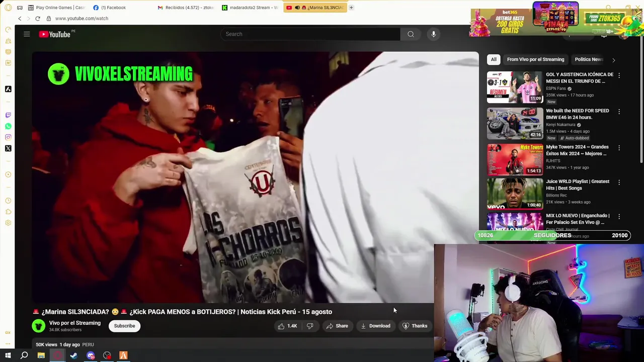Open options menu for BMW E46 video

(619, 112)
